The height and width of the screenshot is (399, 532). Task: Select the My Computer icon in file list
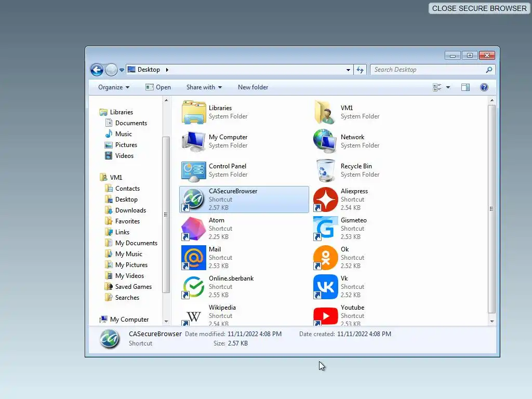tap(193, 141)
